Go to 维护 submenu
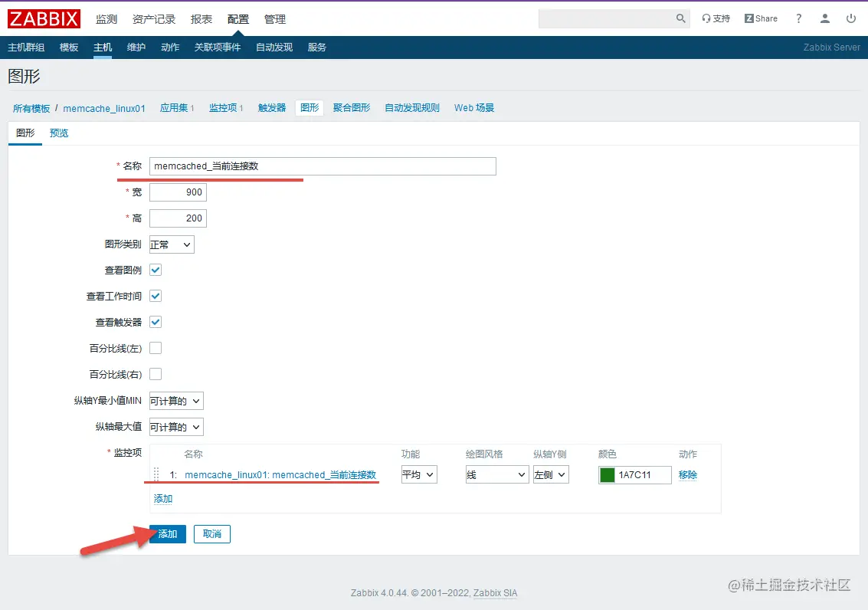Viewport: 868px width, 610px height. click(x=136, y=47)
